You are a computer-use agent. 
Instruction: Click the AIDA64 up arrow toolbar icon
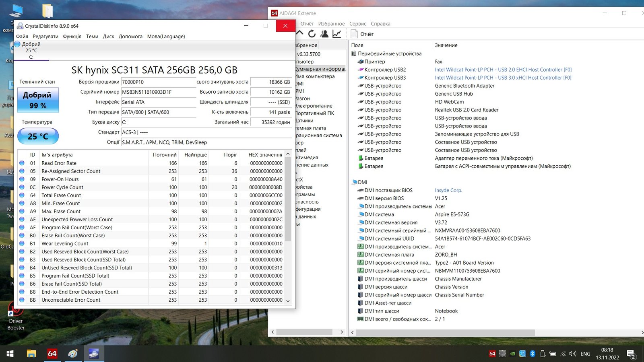point(300,33)
